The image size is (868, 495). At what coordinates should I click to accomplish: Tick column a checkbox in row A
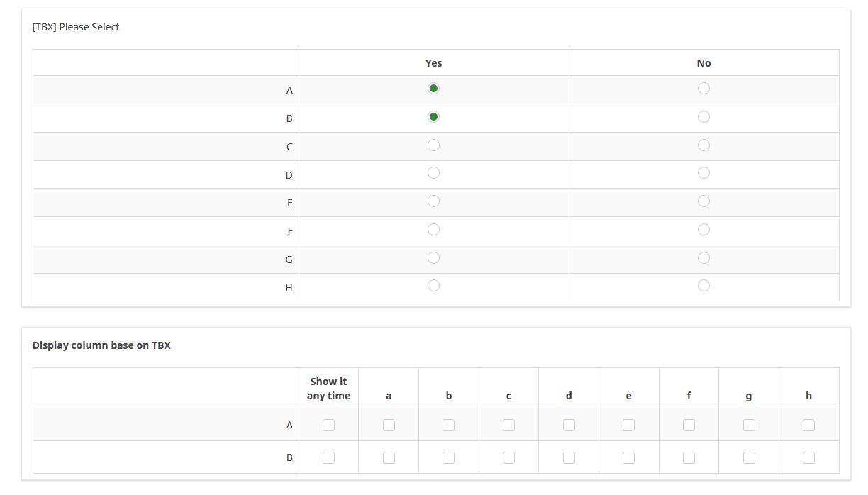pyautogui.click(x=389, y=426)
